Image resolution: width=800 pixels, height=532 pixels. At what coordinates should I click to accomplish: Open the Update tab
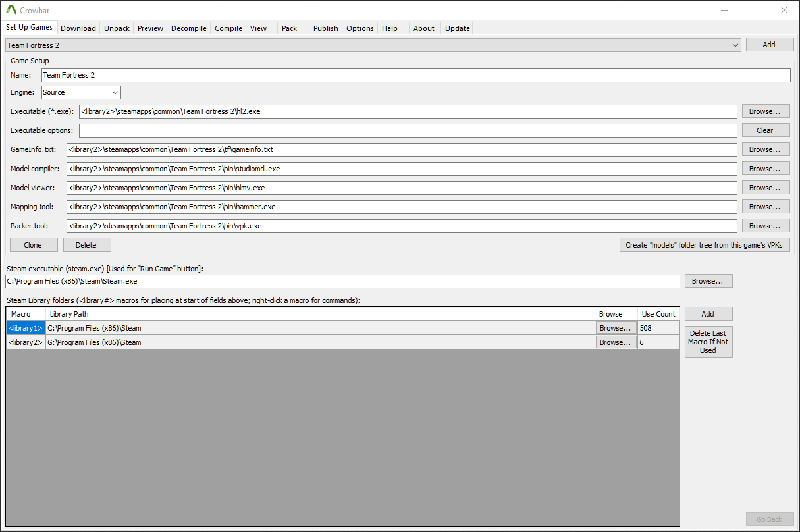tap(458, 28)
